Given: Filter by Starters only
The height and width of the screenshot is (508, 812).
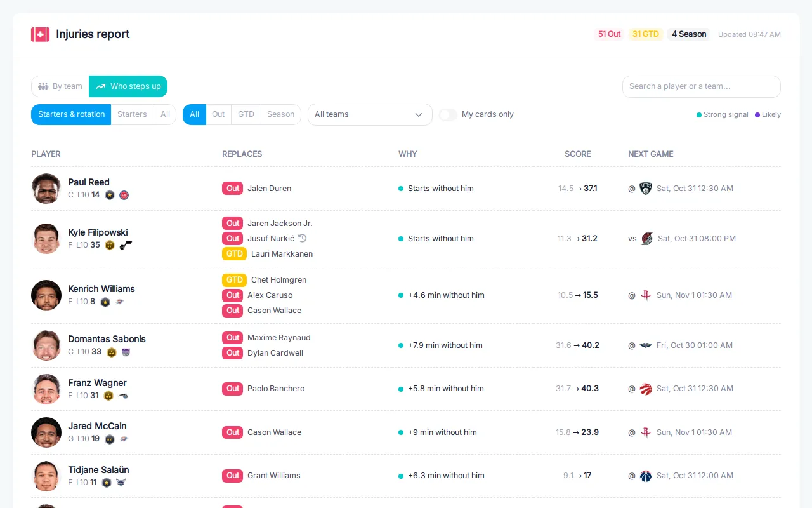Looking at the screenshot, I should click(132, 114).
